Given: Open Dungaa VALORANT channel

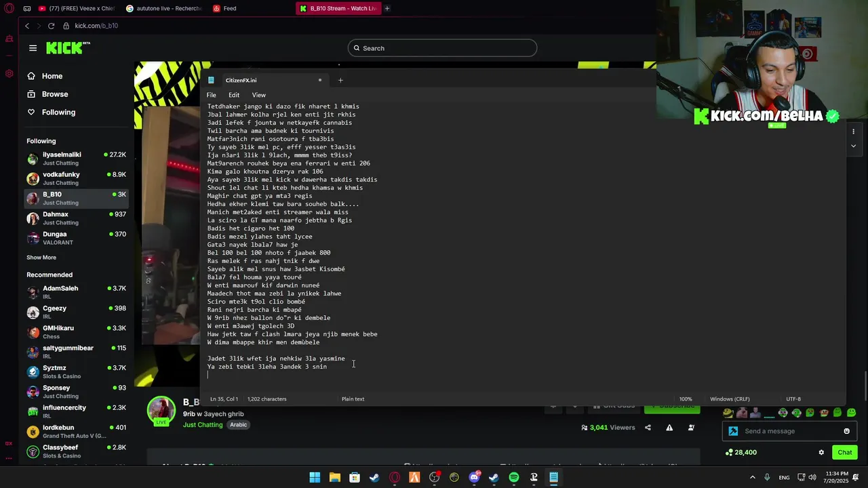Looking at the screenshot, I should [x=77, y=238].
